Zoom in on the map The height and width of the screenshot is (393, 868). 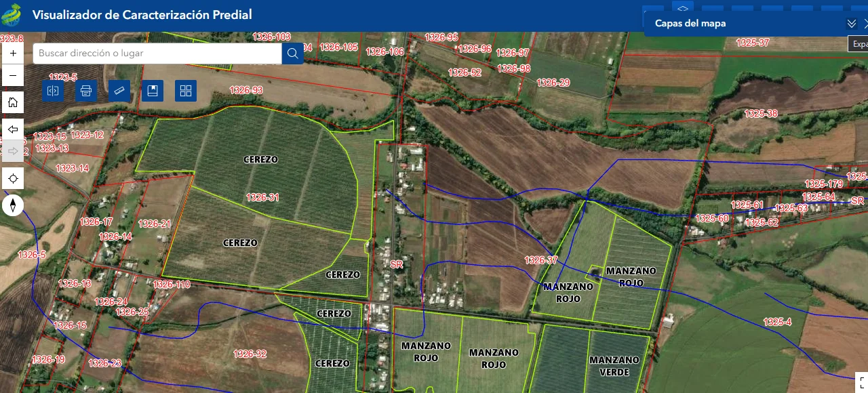pyautogui.click(x=13, y=53)
